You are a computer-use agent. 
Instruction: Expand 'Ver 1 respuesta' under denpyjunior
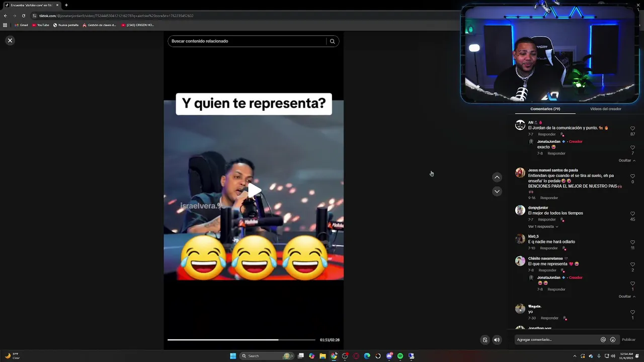click(x=543, y=227)
